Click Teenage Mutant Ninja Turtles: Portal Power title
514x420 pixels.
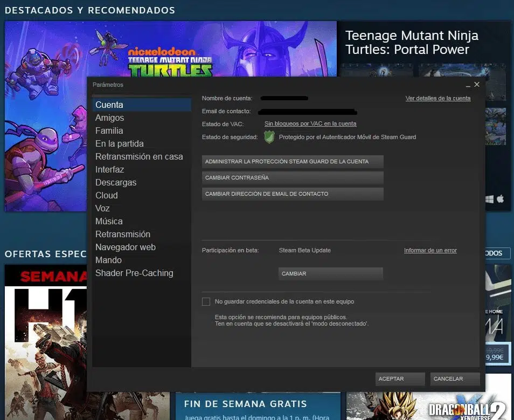[x=412, y=43]
